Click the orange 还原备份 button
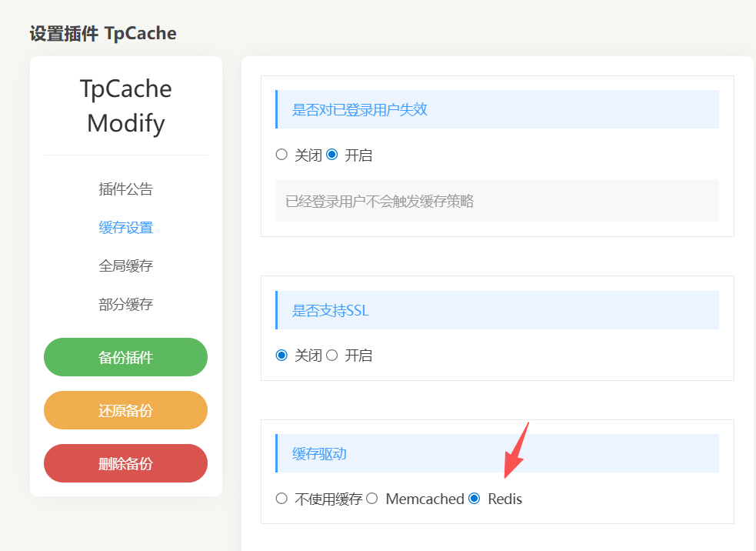 pos(126,410)
